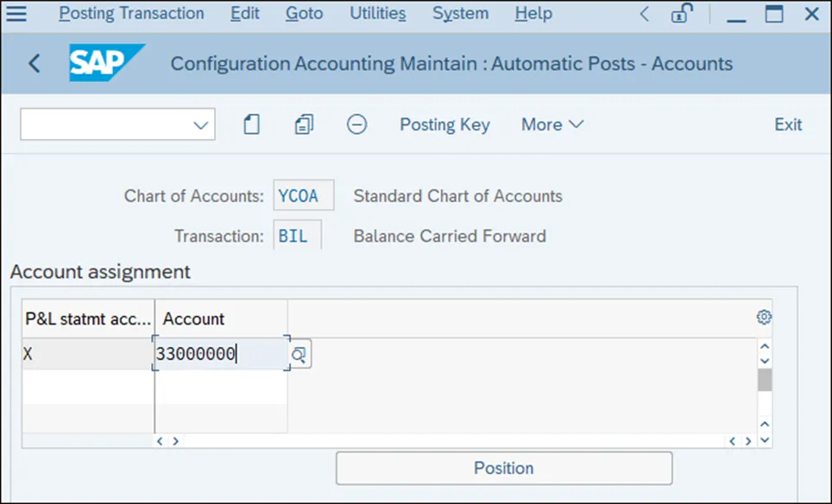This screenshot has height=504, width=832.
Task: Click the copy entries toolbar icon
Action: click(304, 124)
